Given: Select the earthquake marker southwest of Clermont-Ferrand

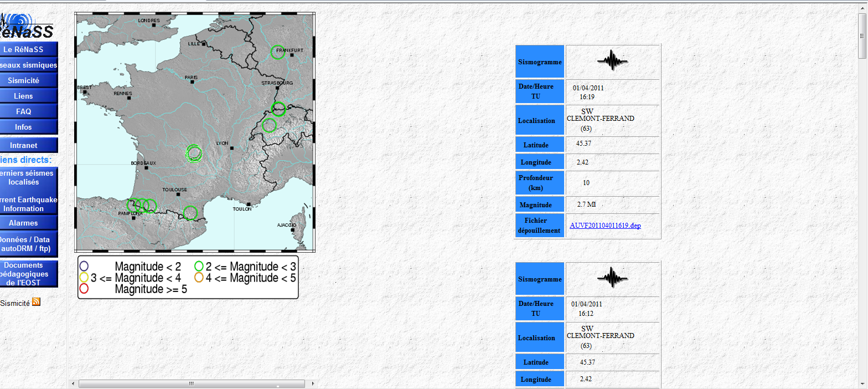Looking at the screenshot, I should 194,153.
